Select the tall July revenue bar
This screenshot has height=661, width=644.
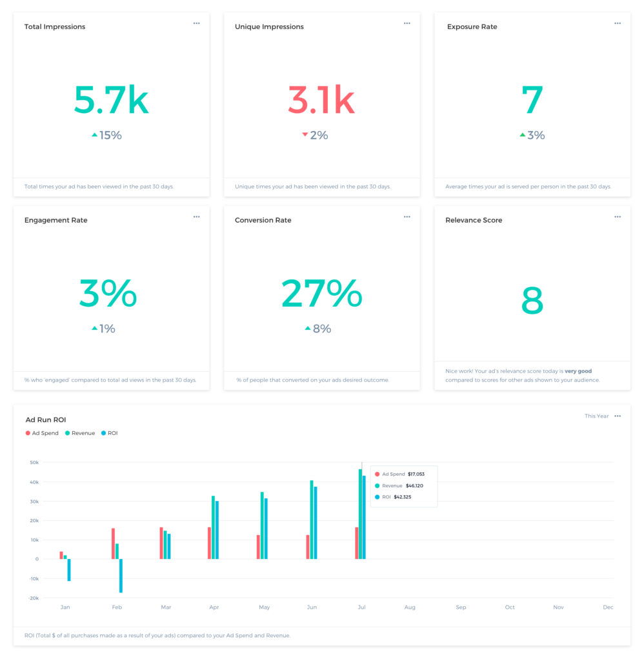pyautogui.click(x=360, y=513)
